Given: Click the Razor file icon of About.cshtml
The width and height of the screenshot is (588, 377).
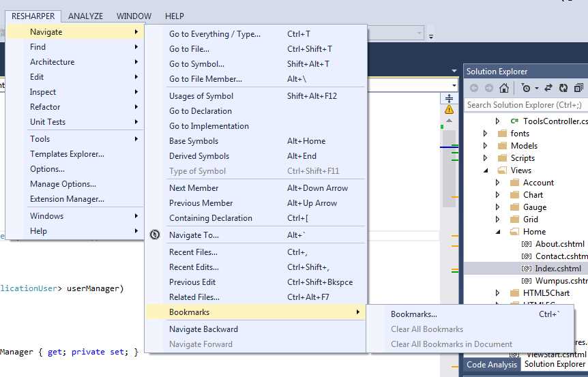Looking at the screenshot, I should 527,244.
